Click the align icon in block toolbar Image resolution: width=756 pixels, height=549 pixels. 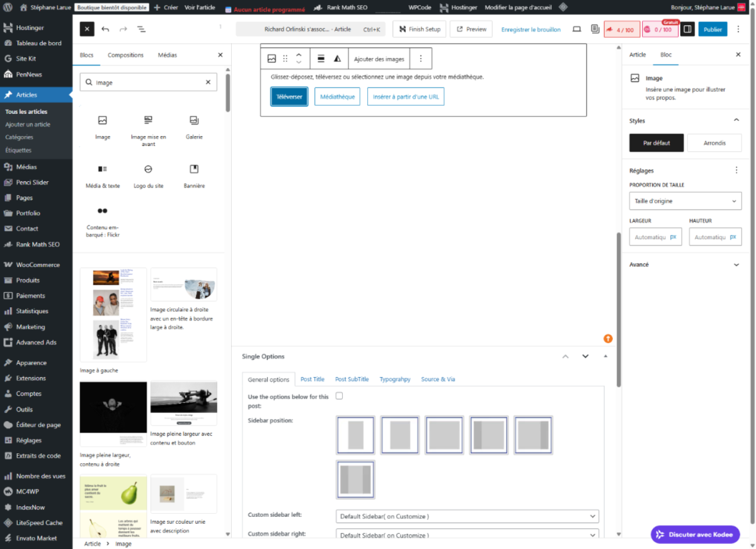pos(321,59)
